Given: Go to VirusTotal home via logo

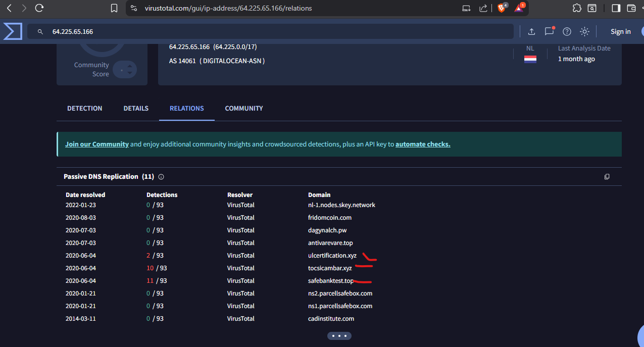Looking at the screenshot, I should [12, 31].
